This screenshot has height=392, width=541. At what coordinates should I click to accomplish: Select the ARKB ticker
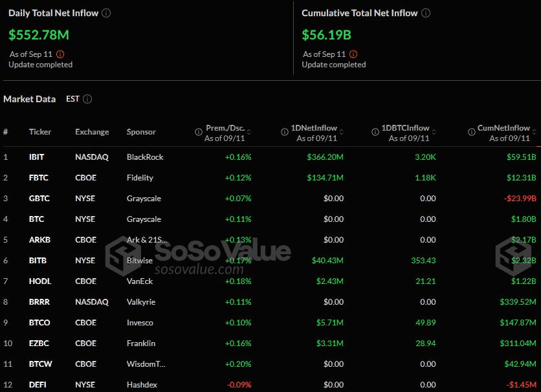coord(39,239)
